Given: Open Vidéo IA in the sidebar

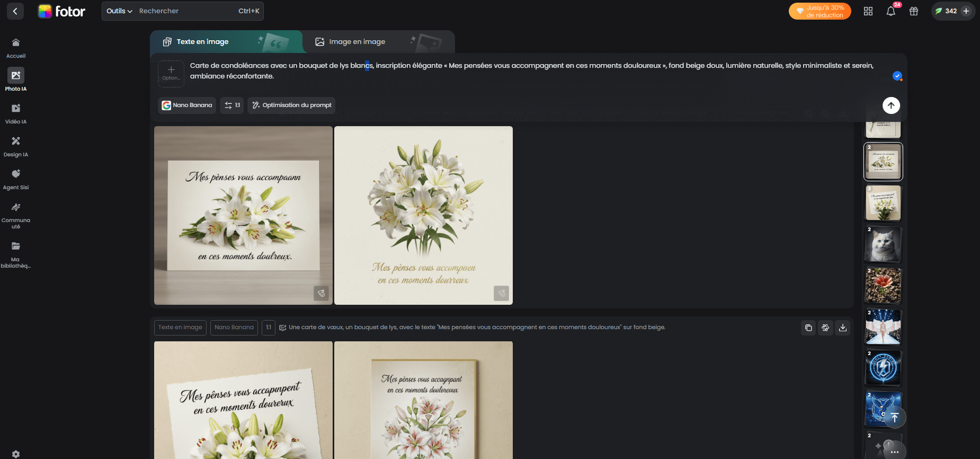Looking at the screenshot, I should tap(16, 112).
